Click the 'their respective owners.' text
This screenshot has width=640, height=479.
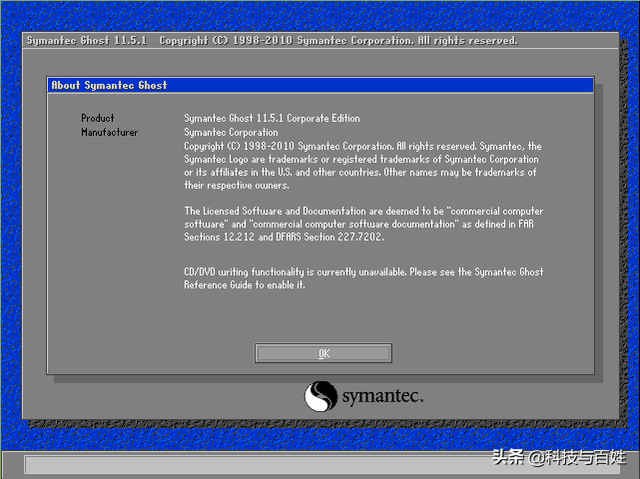point(237,185)
